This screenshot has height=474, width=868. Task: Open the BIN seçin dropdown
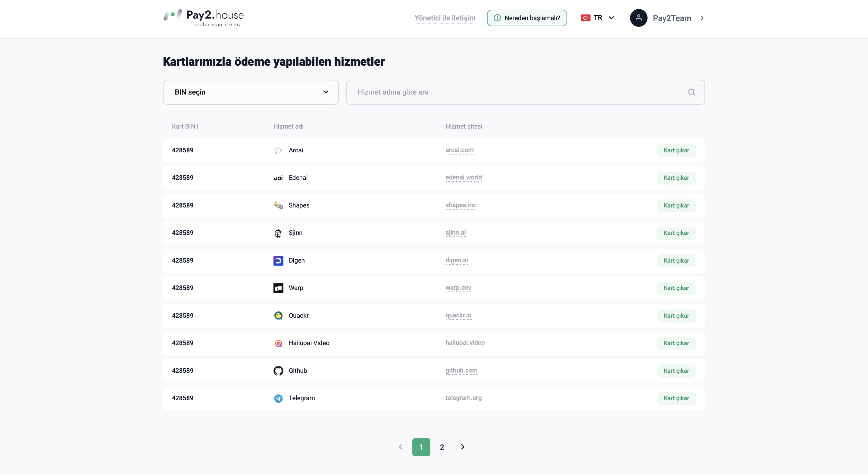pyautogui.click(x=251, y=92)
